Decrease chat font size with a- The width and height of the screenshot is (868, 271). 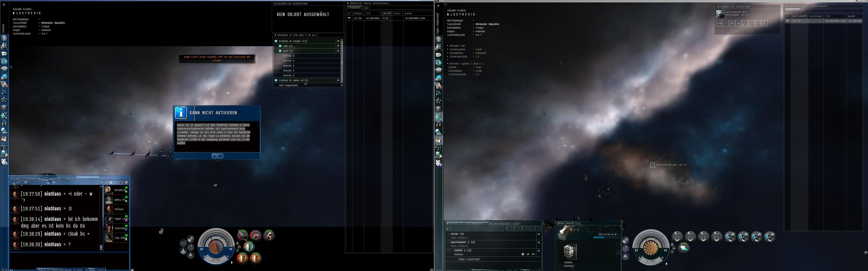98,183
